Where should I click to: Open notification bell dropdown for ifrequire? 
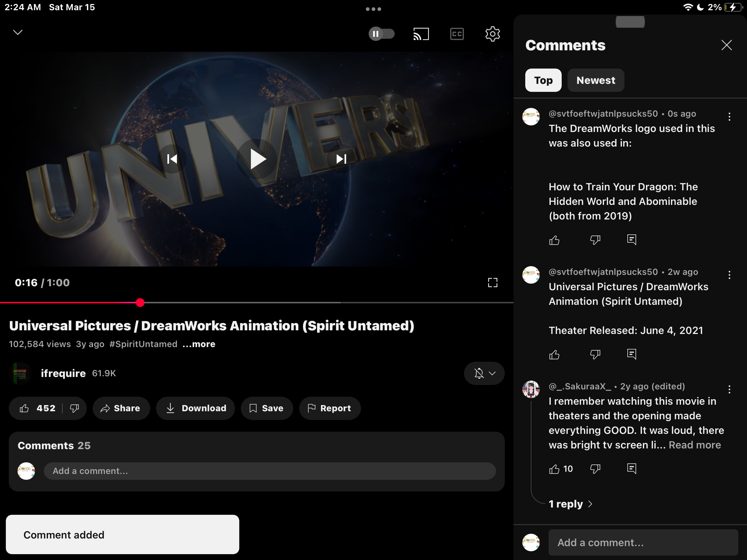[x=484, y=373]
